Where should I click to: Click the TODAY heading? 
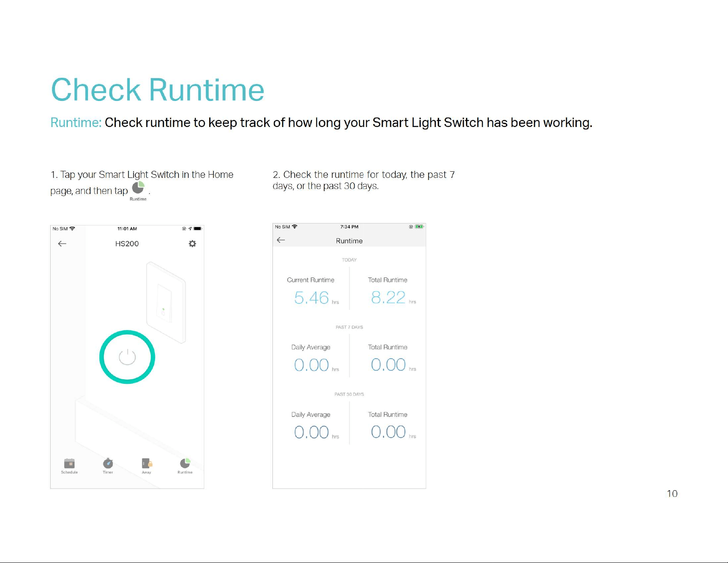tap(349, 260)
